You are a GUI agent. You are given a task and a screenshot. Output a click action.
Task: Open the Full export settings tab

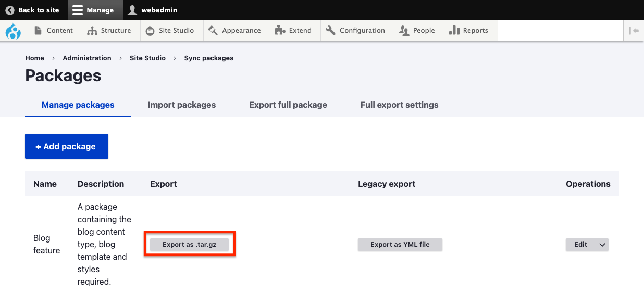(399, 105)
